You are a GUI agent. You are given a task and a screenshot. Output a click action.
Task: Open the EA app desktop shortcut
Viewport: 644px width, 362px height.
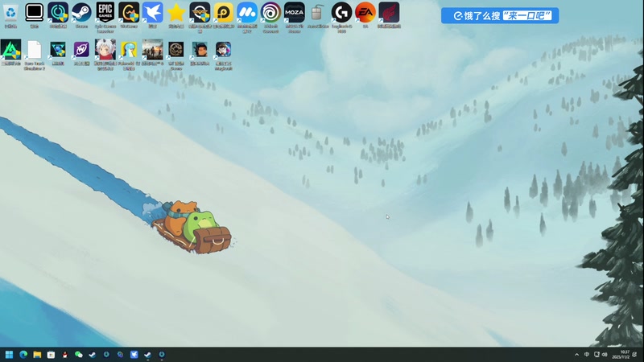(x=365, y=15)
